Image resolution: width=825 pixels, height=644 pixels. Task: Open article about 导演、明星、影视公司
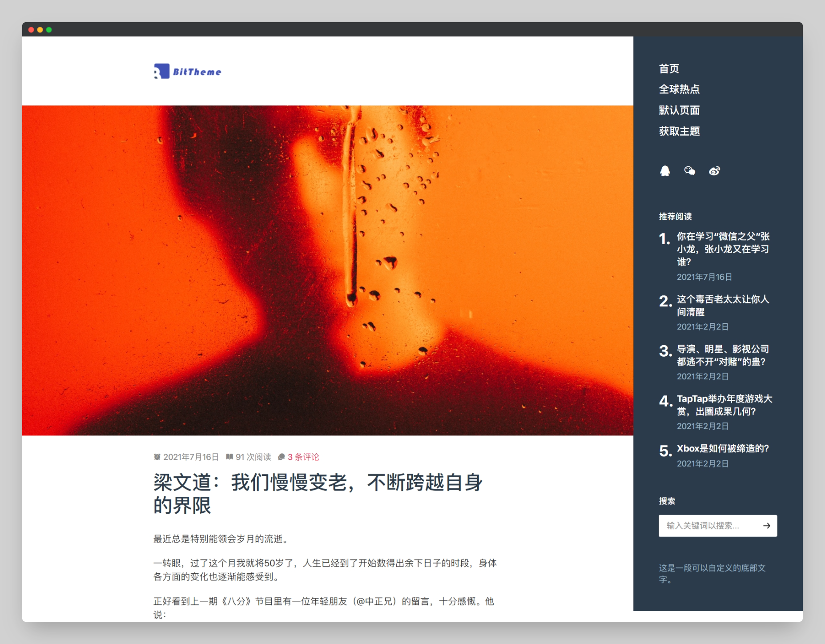click(x=723, y=355)
